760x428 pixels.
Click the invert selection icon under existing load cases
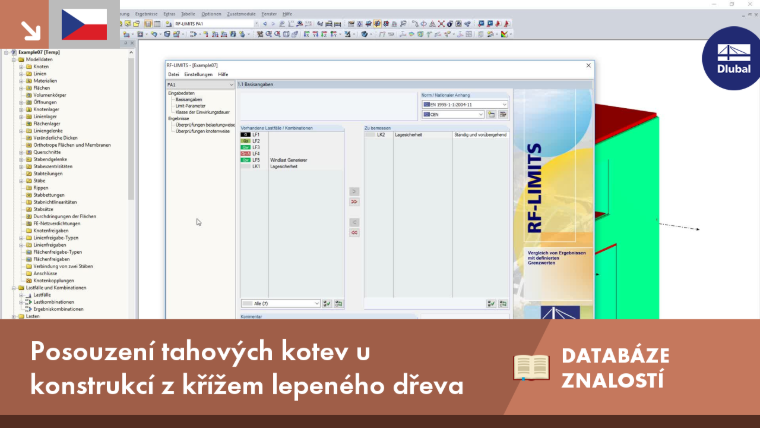click(x=339, y=303)
